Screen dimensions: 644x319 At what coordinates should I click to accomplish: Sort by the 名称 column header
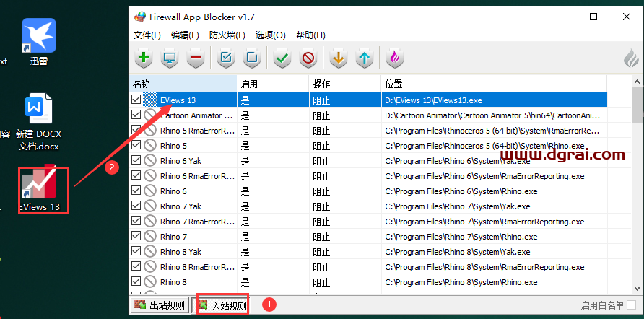183,84
